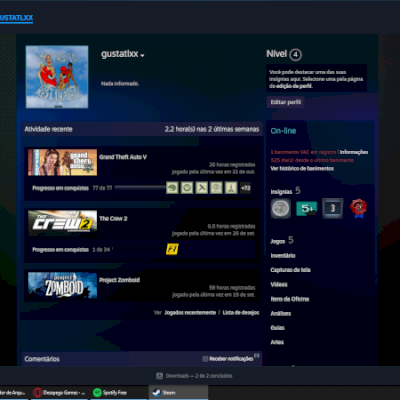This screenshot has width=400, height=400.
Task: Open the file manager taskbar item
Action: [13, 393]
